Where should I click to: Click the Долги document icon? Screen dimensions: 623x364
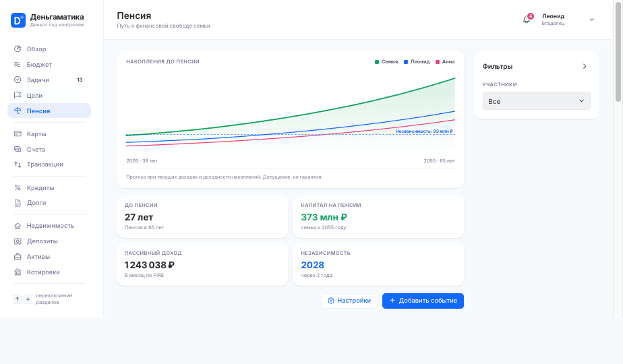18,203
